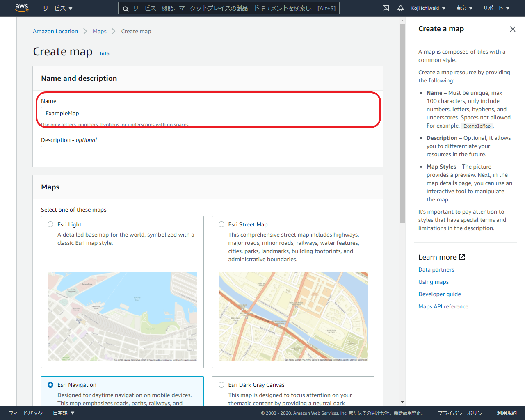Click the フィードバック feedback button
The image size is (525, 420).
coord(25,413)
